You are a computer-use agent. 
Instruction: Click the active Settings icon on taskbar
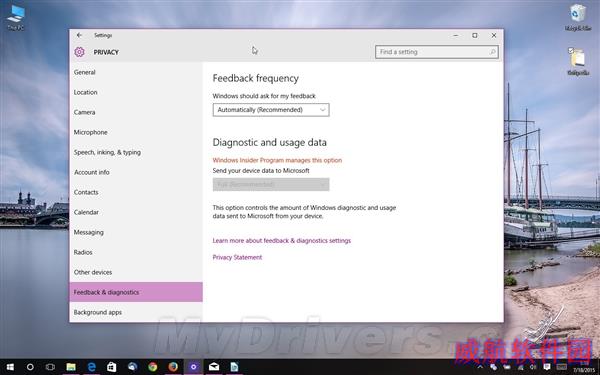tap(194, 367)
